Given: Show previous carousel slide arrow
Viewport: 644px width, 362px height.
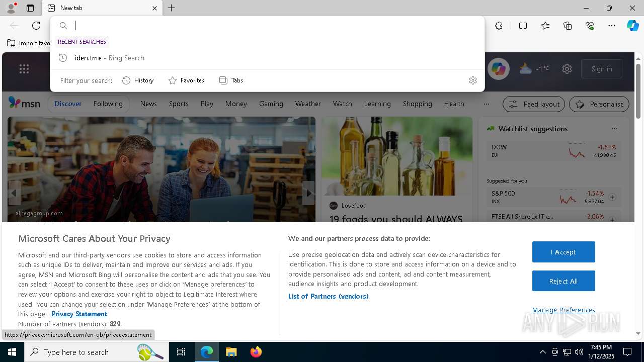Looking at the screenshot, I should 14,193.
